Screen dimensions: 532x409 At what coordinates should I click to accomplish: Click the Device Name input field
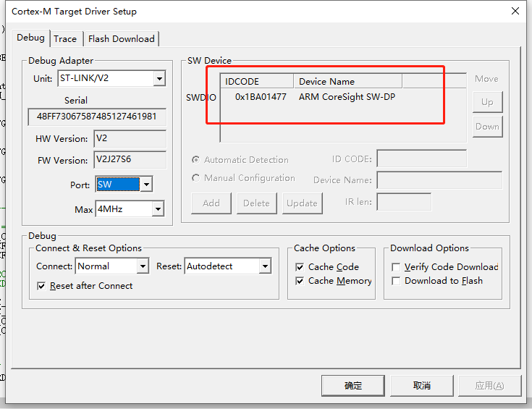440,180
